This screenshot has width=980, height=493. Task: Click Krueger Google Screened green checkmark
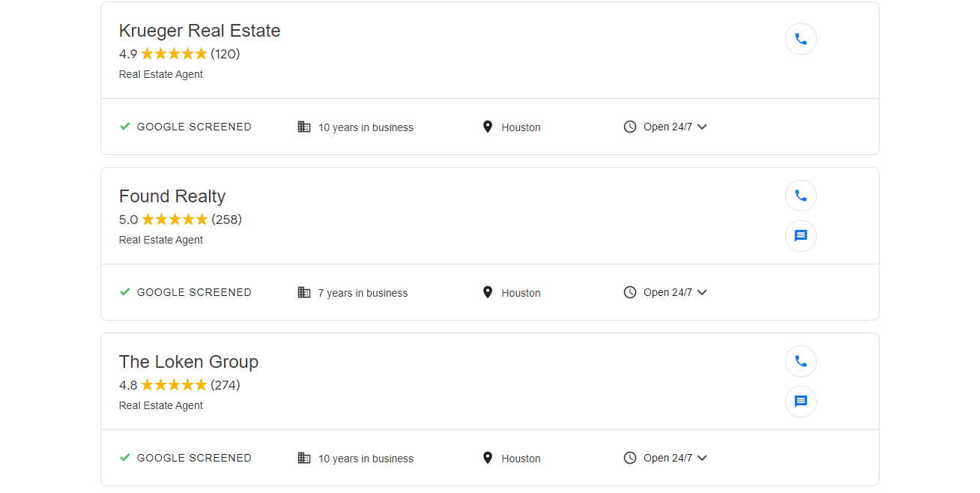[125, 127]
